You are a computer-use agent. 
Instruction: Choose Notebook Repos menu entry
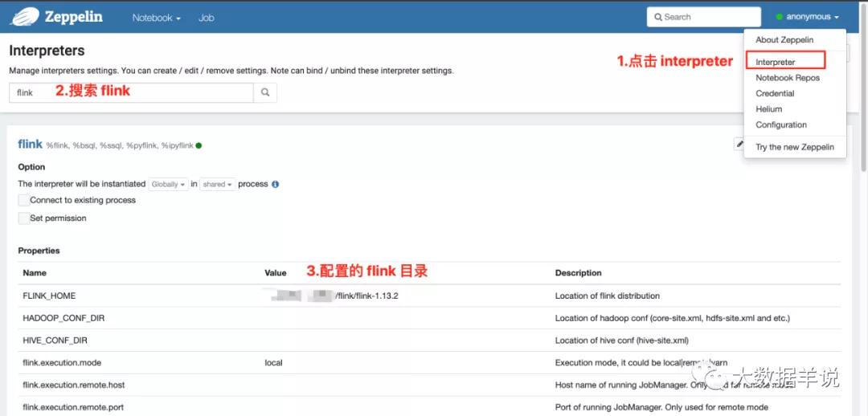point(788,78)
